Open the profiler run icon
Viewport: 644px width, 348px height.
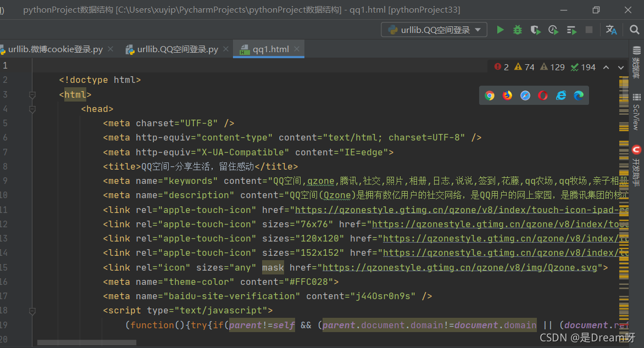coord(553,30)
